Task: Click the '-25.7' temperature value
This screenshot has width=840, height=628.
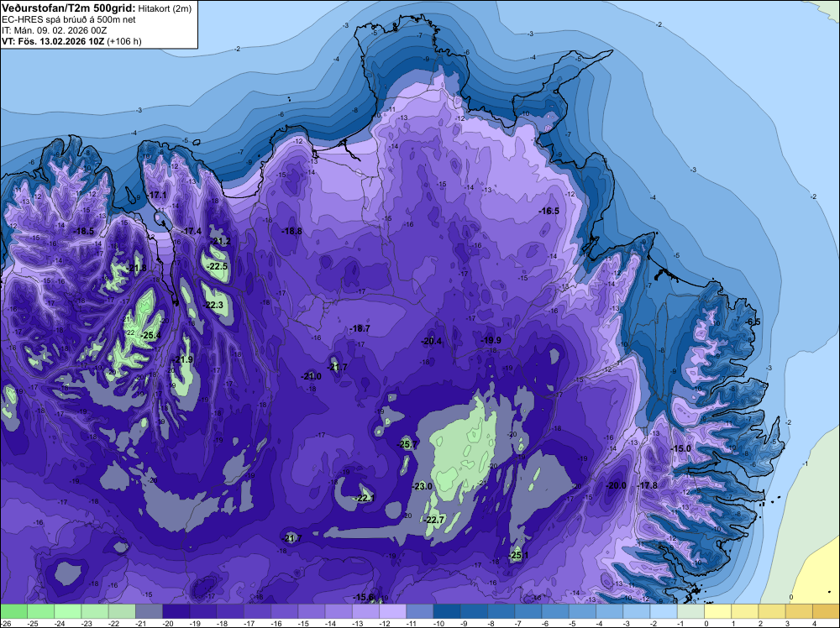Action: click(407, 444)
